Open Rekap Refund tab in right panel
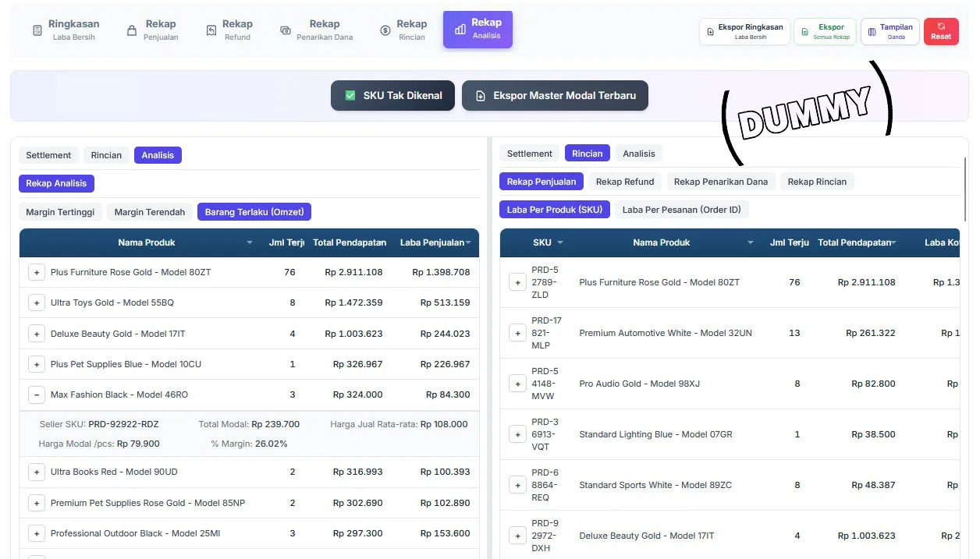980x559 pixels. [x=624, y=182]
